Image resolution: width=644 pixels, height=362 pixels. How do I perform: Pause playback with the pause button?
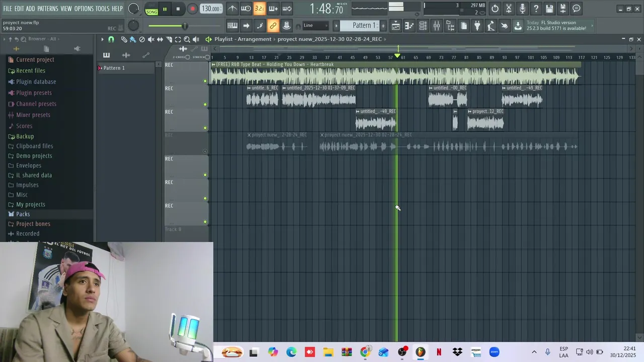click(x=165, y=9)
